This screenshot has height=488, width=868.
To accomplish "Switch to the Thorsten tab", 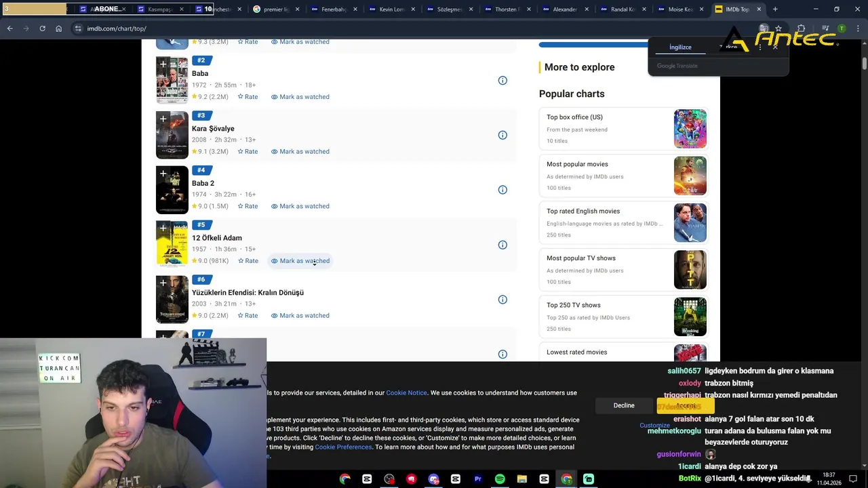I will pos(508,9).
